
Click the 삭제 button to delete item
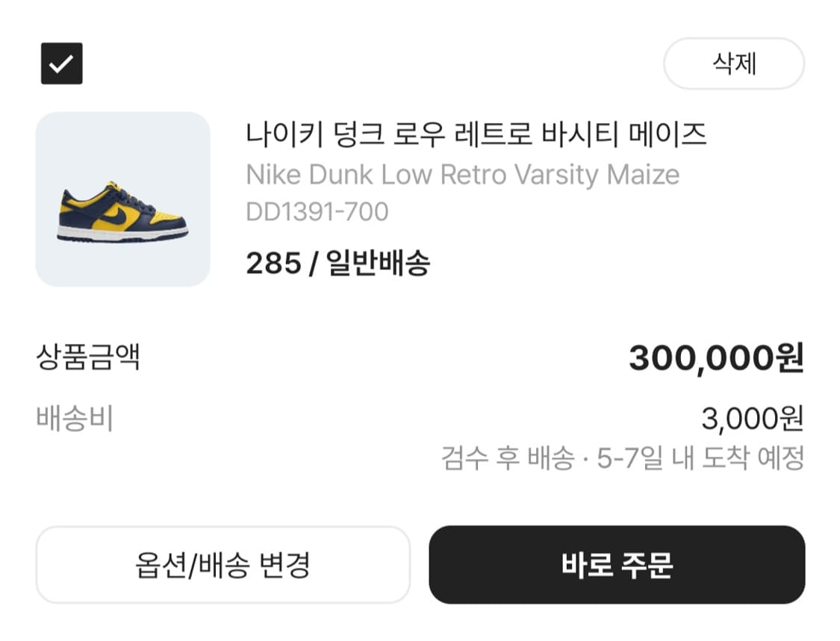pos(734,64)
